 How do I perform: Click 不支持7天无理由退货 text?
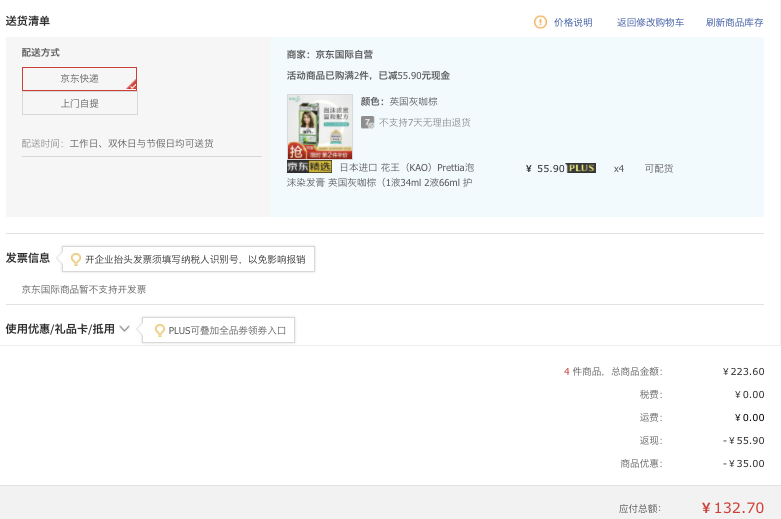click(425, 123)
